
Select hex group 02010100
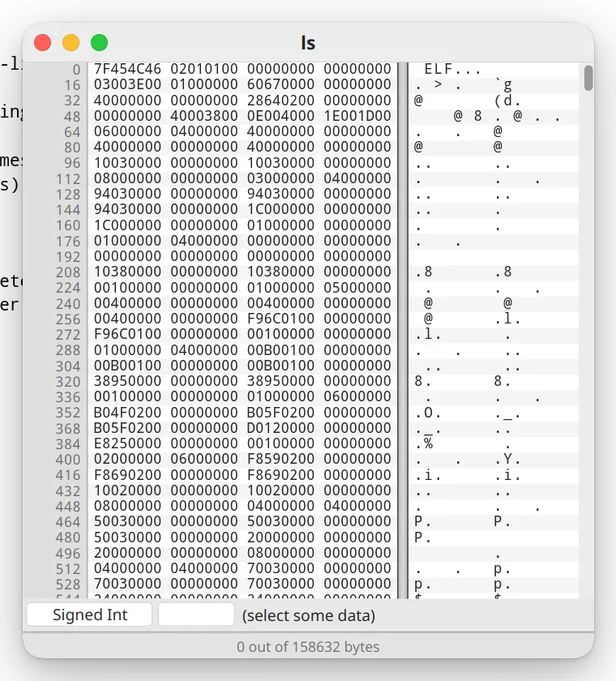(204, 69)
